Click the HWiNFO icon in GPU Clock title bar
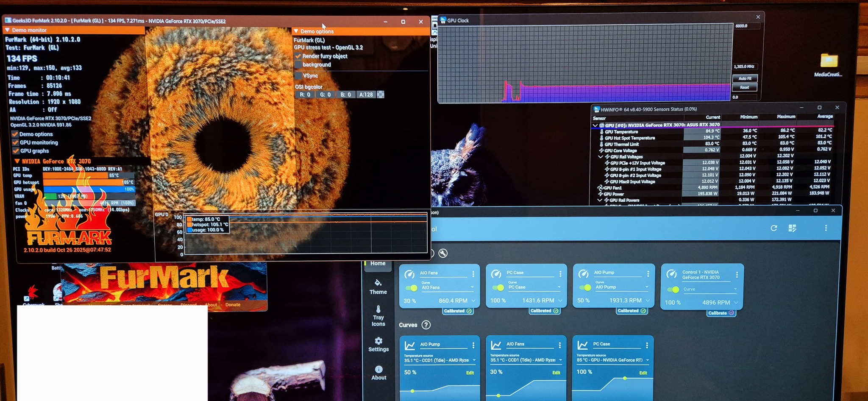The height and width of the screenshot is (401, 868). click(443, 20)
